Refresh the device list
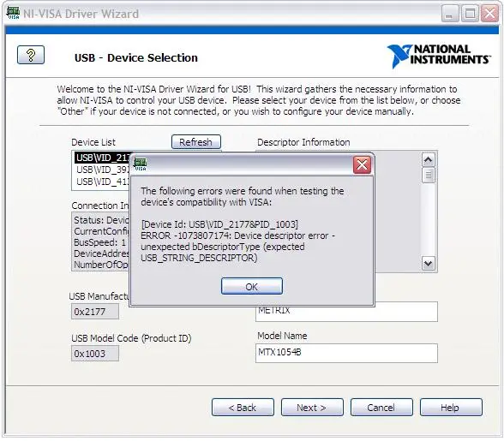 pyautogui.click(x=195, y=141)
